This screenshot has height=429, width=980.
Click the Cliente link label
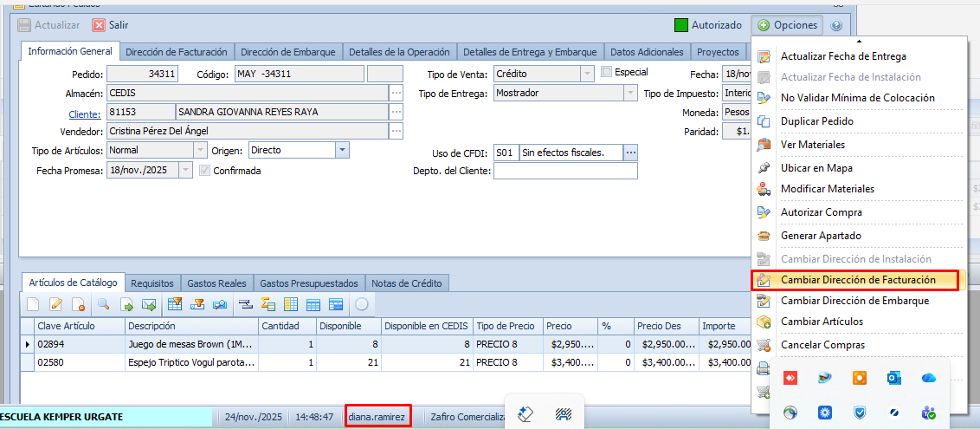(x=85, y=113)
